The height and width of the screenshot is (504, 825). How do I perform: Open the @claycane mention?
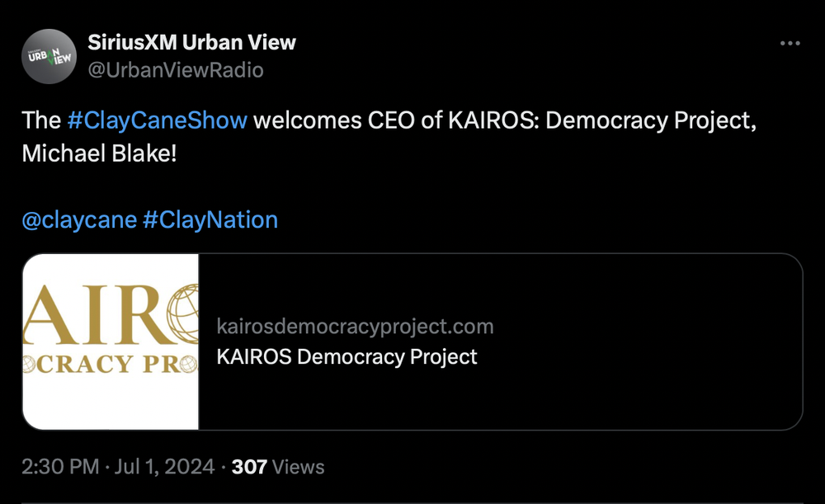tap(79, 220)
